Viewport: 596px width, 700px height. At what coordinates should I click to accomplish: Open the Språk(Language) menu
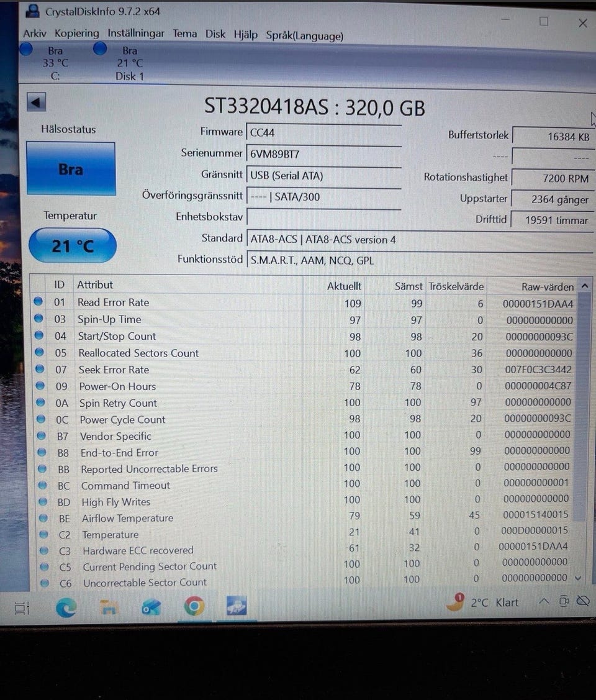304,36
